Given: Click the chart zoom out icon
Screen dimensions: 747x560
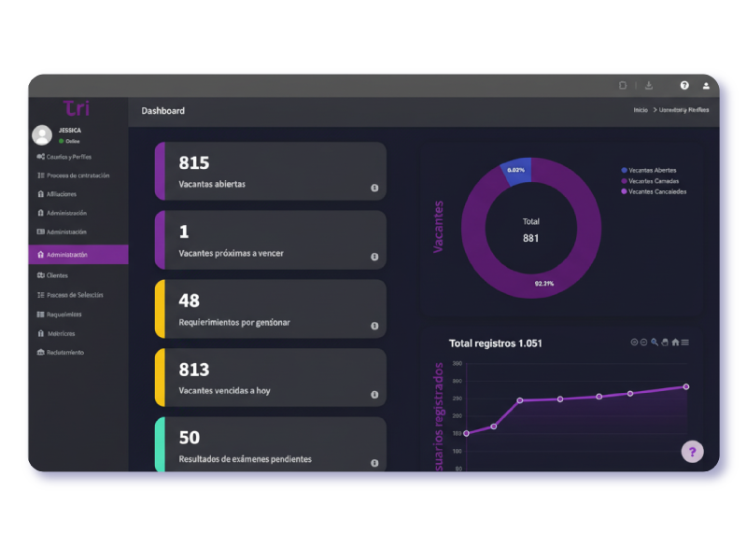Looking at the screenshot, I should click(x=643, y=343).
